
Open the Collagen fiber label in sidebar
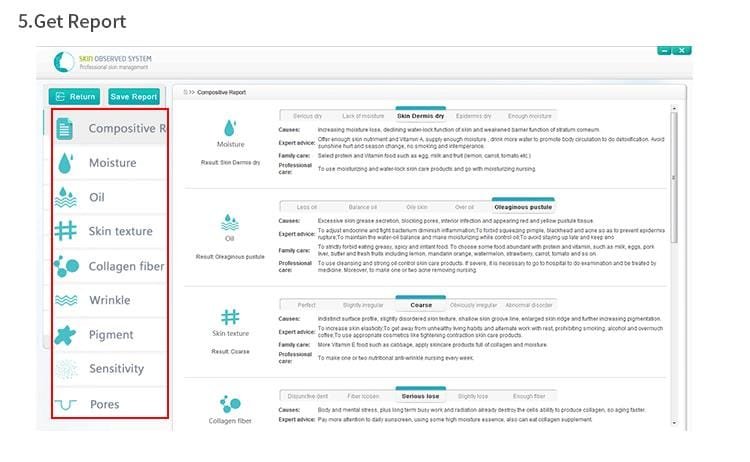click(x=126, y=266)
